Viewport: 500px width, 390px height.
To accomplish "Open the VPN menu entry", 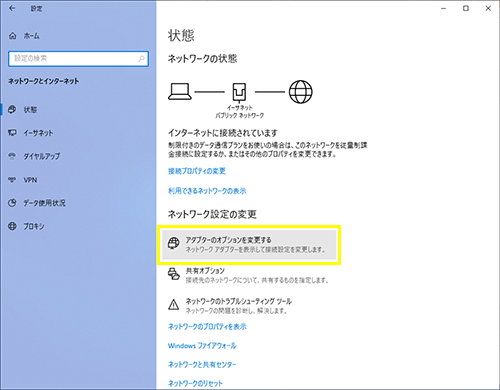I will [78, 180].
